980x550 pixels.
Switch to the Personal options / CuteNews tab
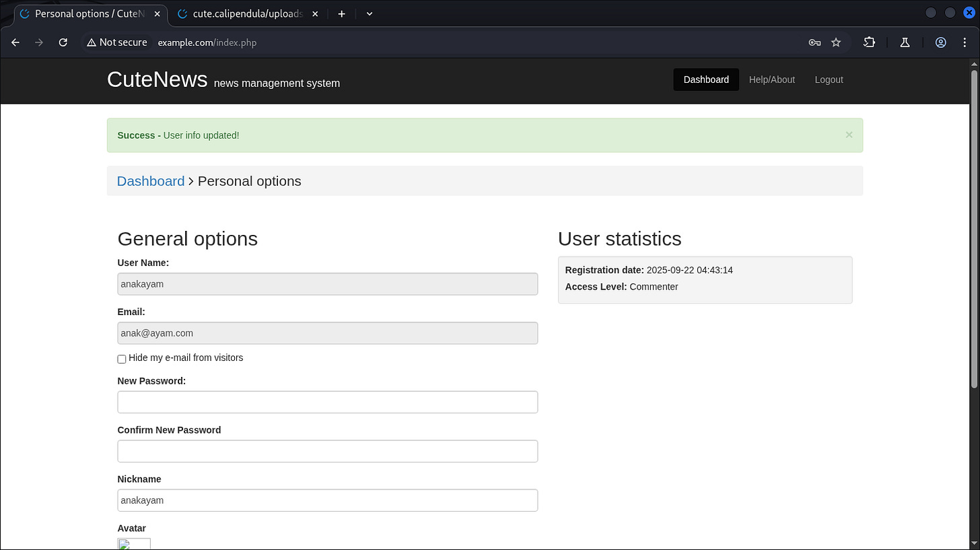point(90,13)
